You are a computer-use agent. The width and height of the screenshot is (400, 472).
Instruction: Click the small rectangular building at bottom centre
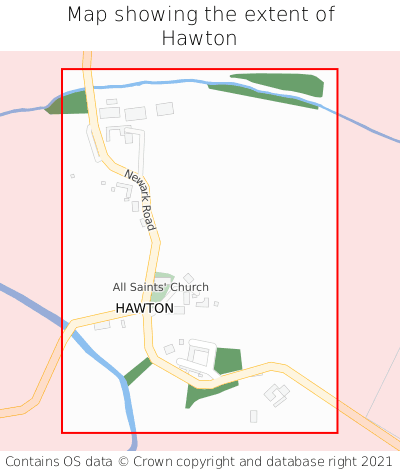(x=254, y=416)
